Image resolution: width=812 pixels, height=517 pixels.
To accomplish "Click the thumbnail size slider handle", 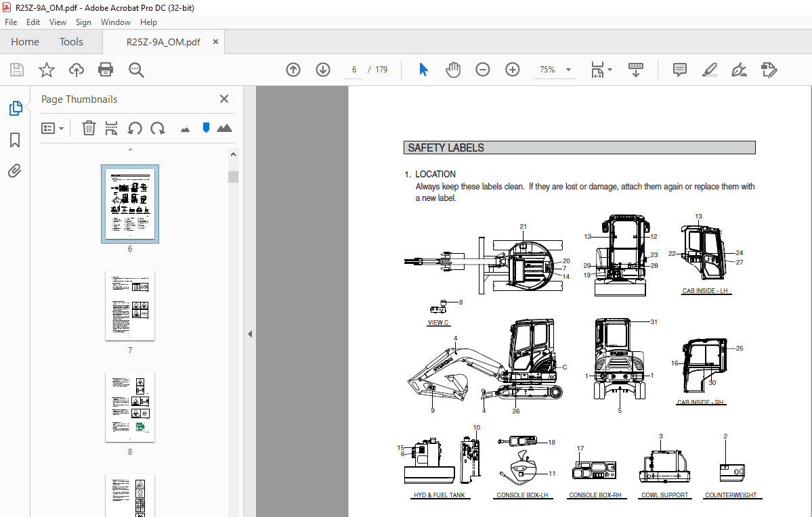I will pyautogui.click(x=206, y=128).
